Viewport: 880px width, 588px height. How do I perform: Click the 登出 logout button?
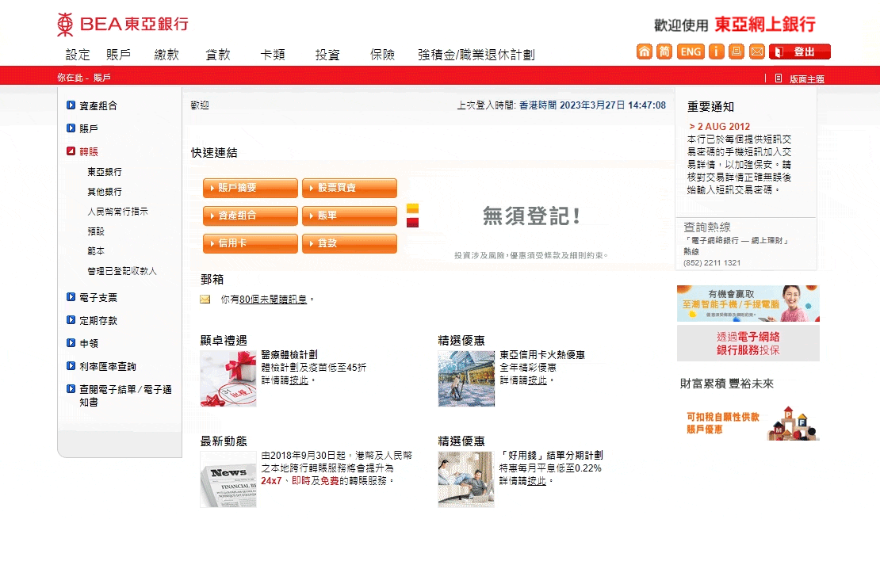pyautogui.click(x=800, y=52)
